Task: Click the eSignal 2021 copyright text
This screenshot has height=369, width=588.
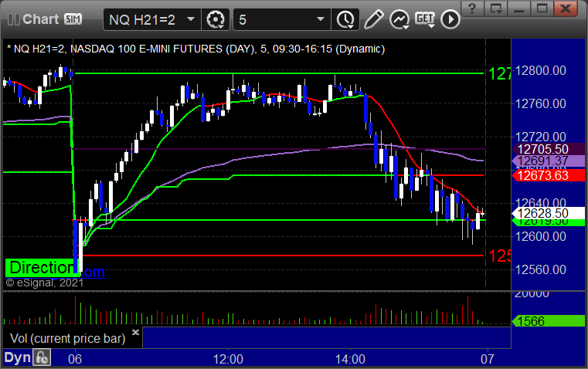Action: (x=45, y=283)
